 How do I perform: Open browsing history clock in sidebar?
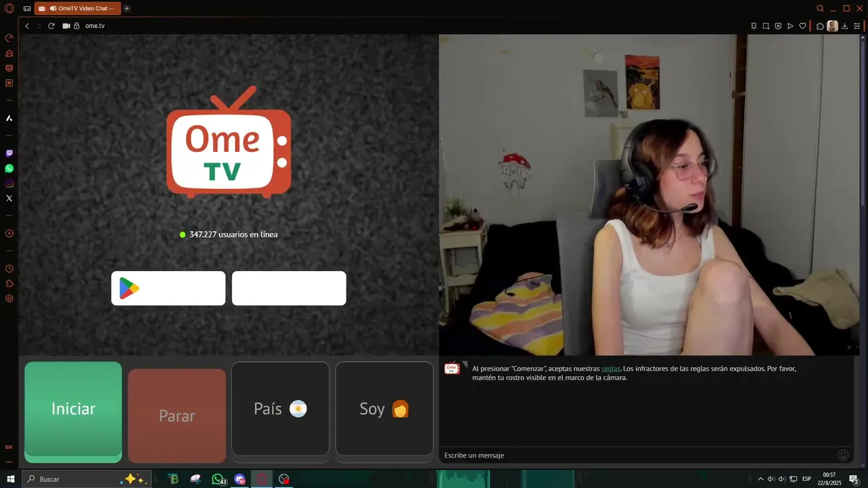(9, 268)
